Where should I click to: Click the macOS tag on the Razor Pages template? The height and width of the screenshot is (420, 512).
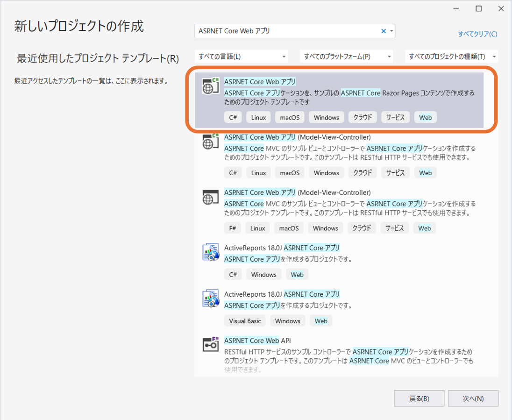(x=290, y=118)
